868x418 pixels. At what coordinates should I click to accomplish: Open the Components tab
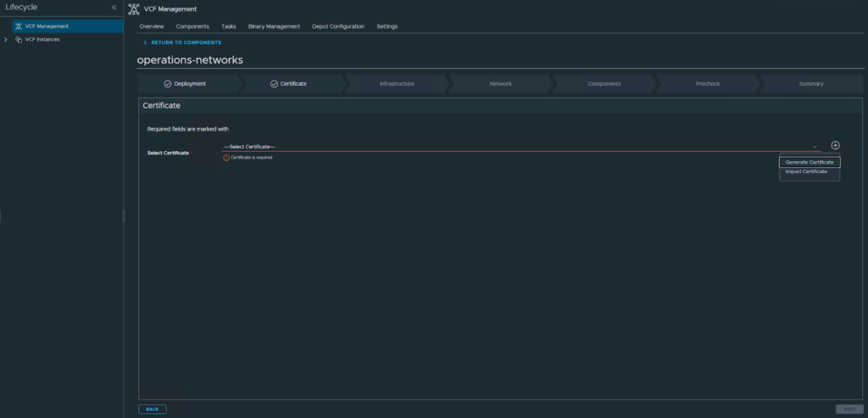point(192,26)
